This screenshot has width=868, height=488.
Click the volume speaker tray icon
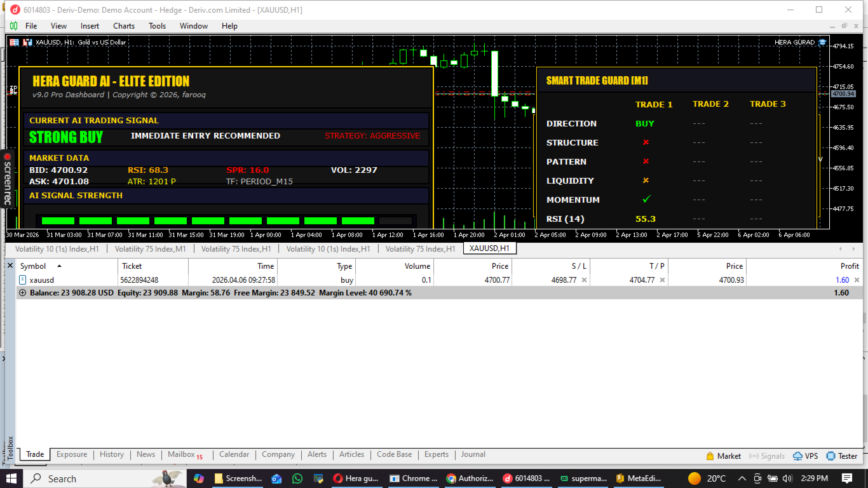coord(787,478)
